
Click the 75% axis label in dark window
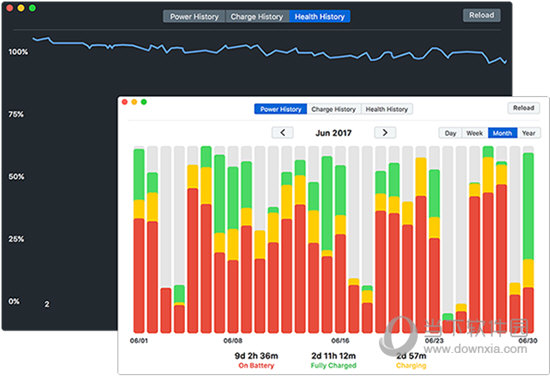tap(16, 114)
